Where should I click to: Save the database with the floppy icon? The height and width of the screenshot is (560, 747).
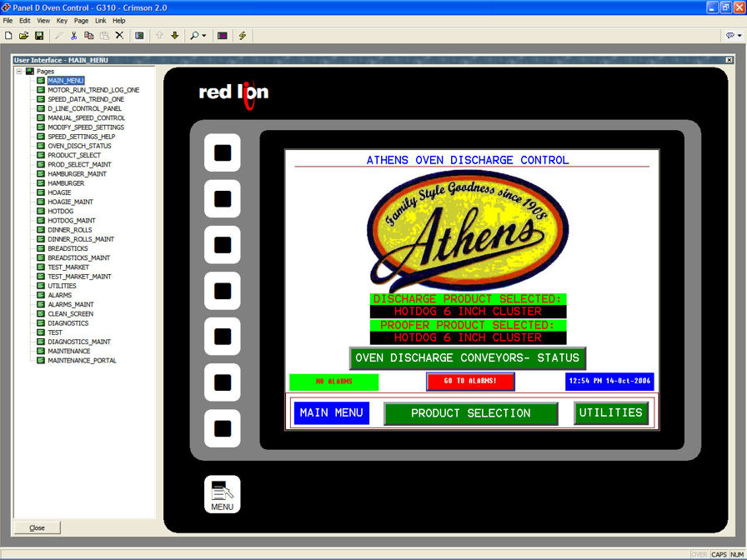(x=39, y=36)
